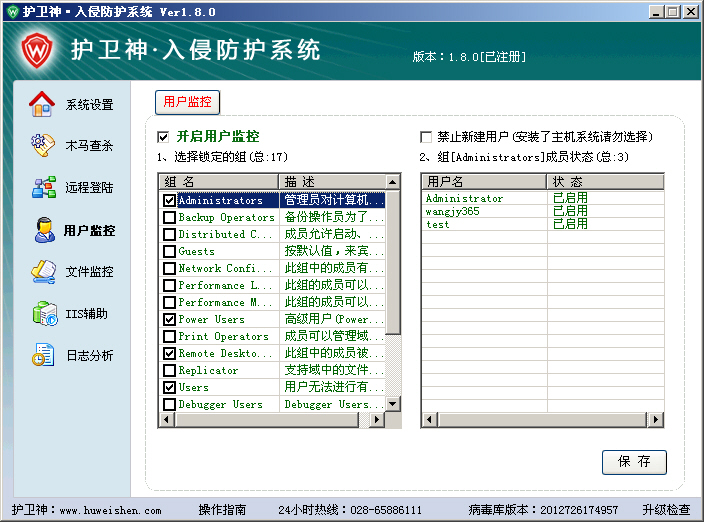The width and height of the screenshot is (704, 522).
Task: Open 系统设置 house icon in sidebar
Action: [42, 105]
